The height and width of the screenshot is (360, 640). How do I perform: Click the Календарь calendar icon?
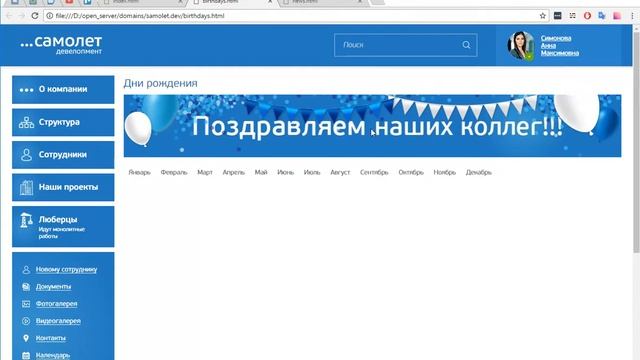(26, 355)
